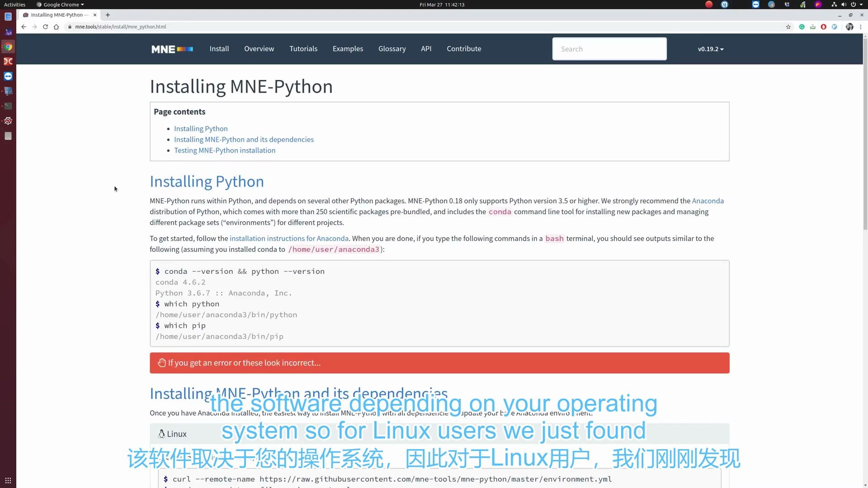Jump to Installing MNE-Python and its dependencies
The width and height of the screenshot is (868, 488).
point(244,140)
